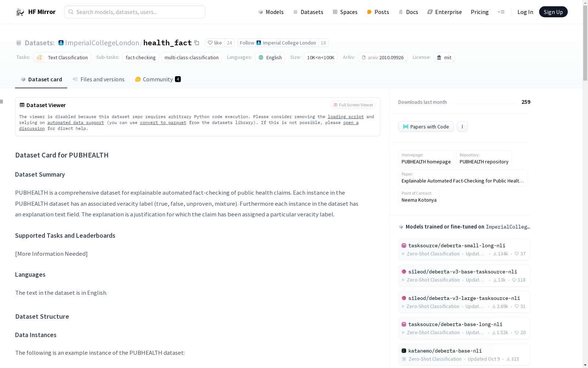Click the Sign Up button
This screenshot has height=368, width=588.
tap(553, 12)
